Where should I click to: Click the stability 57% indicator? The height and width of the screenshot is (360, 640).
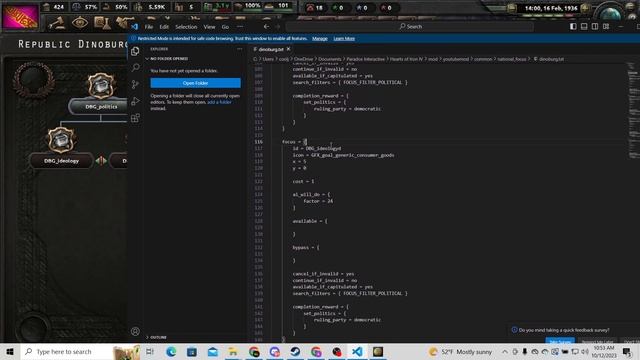[86, 7]
